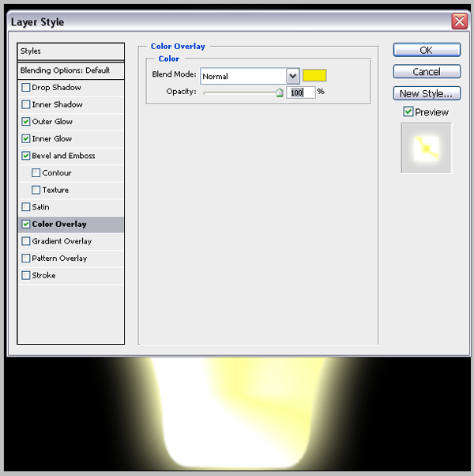Enable the Drop Shadow checkbox
Screen dimensions: 474x476
26,88
